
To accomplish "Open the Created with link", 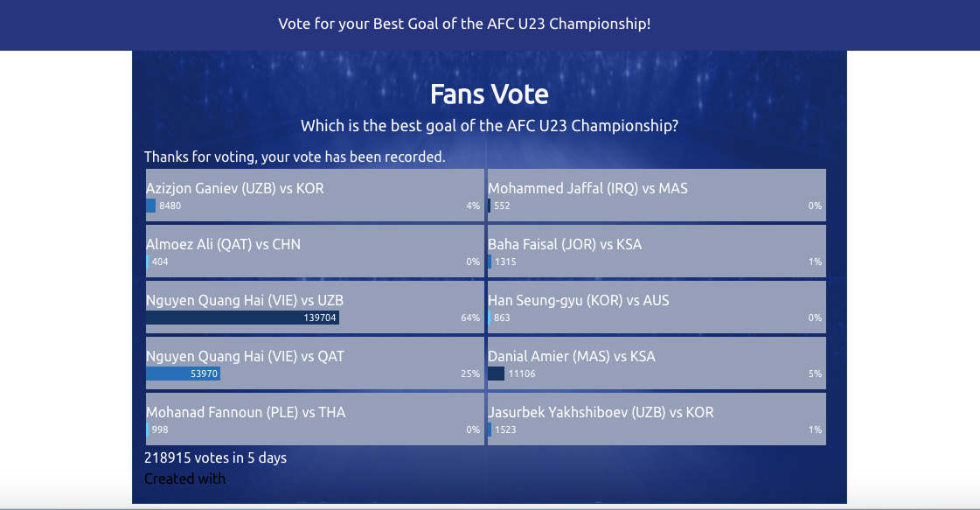I will tap(185, 479).
